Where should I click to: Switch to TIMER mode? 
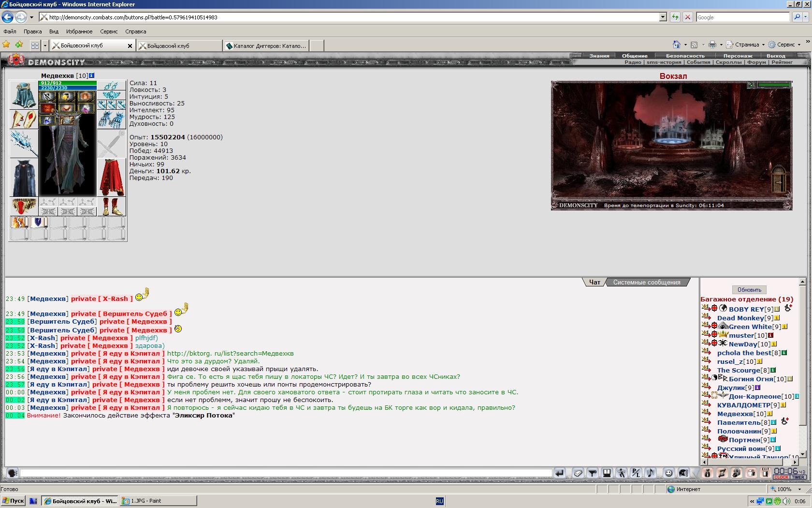point(798,477)
